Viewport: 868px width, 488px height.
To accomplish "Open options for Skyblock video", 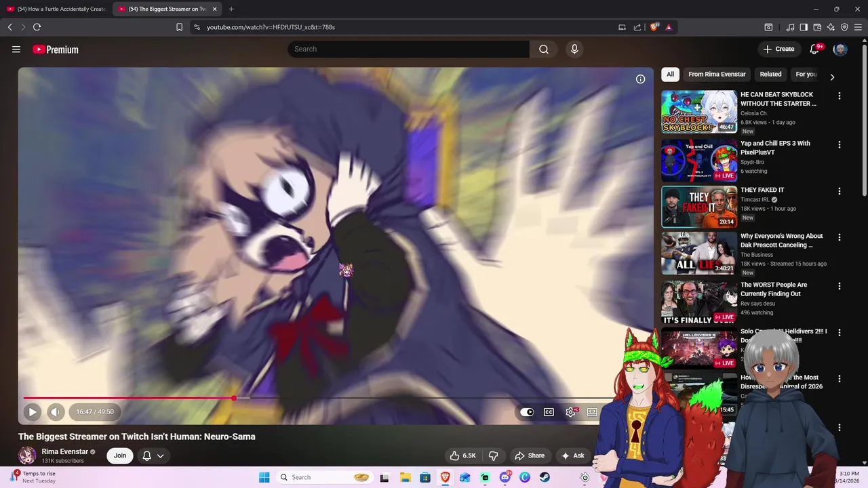I will coord(840,96).
